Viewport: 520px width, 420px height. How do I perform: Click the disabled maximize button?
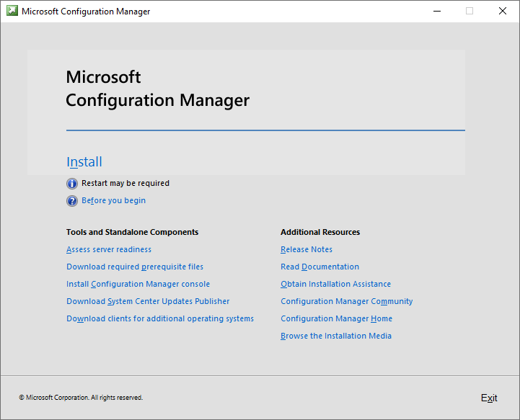click(x=470, y=11)
